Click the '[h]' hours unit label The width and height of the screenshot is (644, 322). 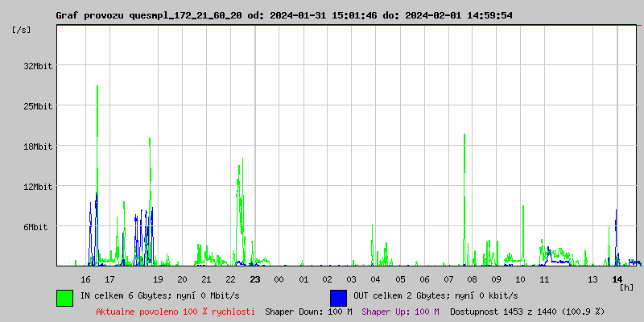tap(626, 287)
